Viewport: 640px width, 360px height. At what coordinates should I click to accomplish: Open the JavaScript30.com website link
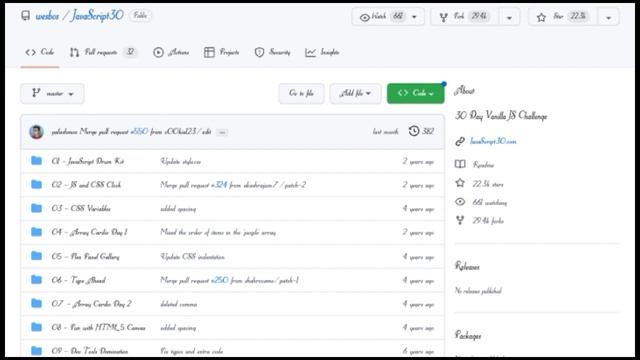493,141
